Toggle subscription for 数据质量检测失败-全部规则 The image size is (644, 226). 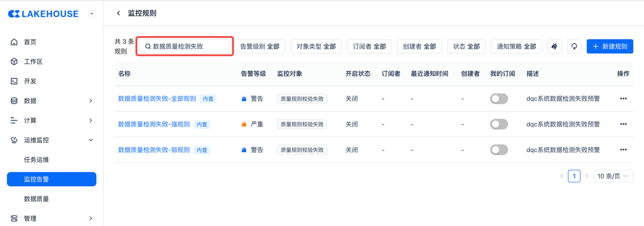click(499, 99)
